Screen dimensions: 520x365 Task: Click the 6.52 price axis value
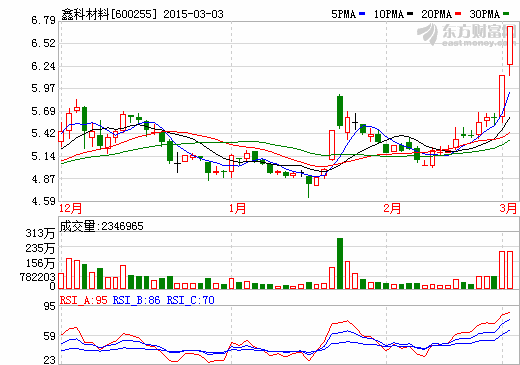tap(43, 43)
